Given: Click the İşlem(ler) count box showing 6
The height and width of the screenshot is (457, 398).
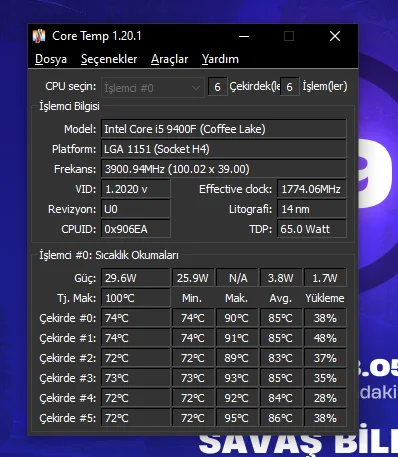Looking at the screenshot, I should click(290, 87).
